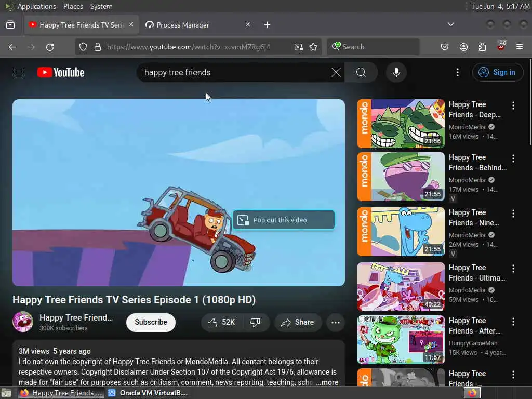This screenshot has height=399, width=532.
Task: Open the extensions puzzle icon
Action: (x=482, y=47)
